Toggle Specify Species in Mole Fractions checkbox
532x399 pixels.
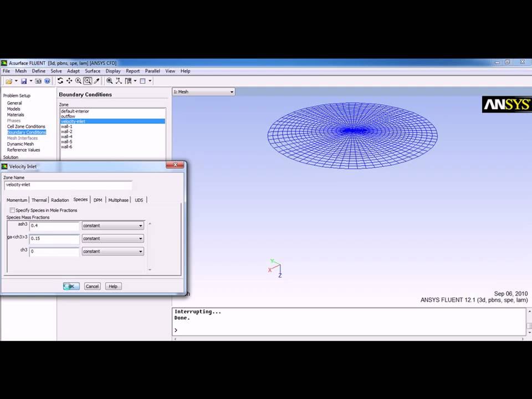click(x=12, y=211)
